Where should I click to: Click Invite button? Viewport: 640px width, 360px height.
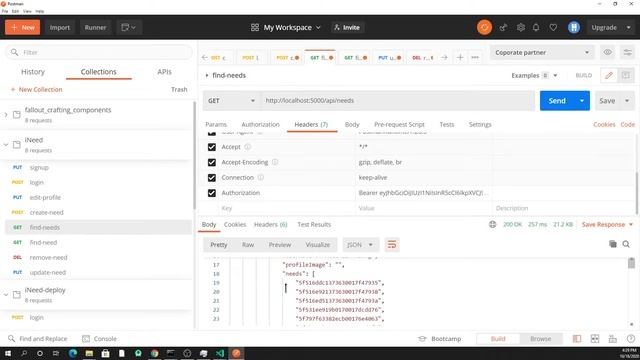tap(347, 27)
